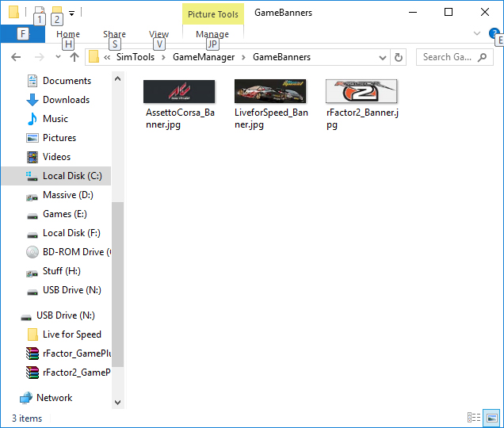504x428 pixels.
Task: Select Network in navigation pane
Action: 55,397
